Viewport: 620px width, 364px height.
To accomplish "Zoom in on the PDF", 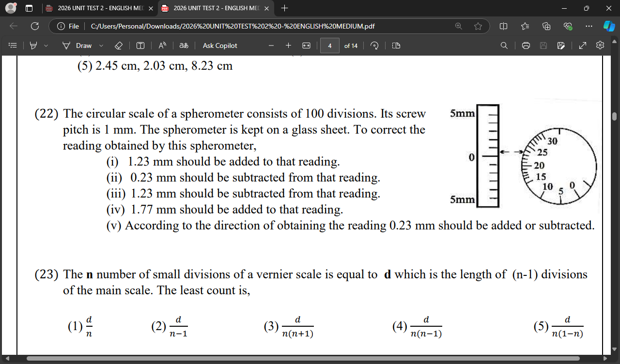I will (x=288, y=45).
